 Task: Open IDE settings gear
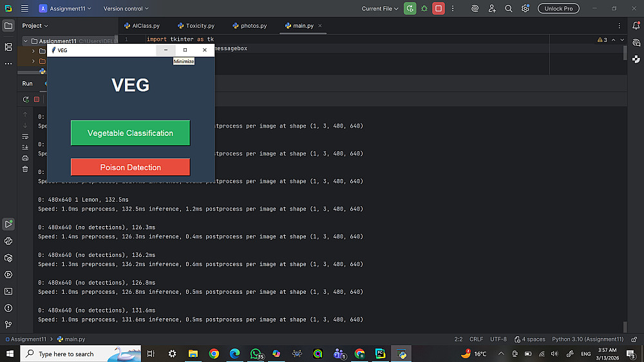(526, 8)
